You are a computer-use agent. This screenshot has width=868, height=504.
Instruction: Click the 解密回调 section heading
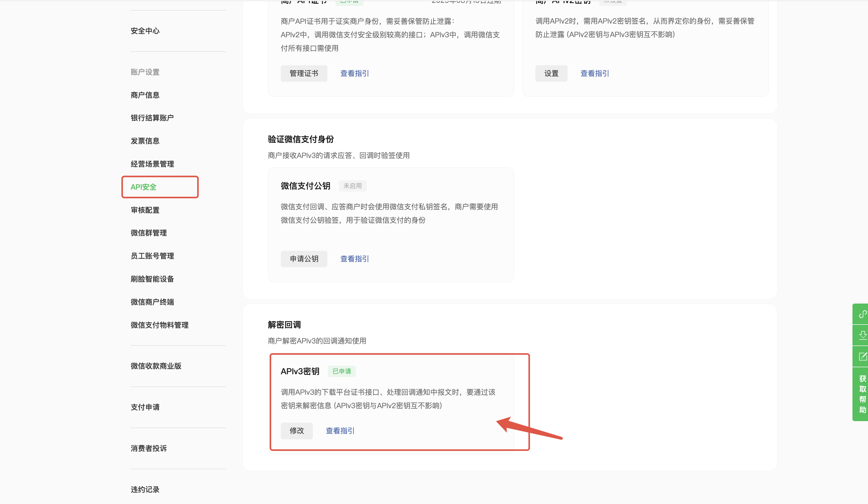(284, 325)
